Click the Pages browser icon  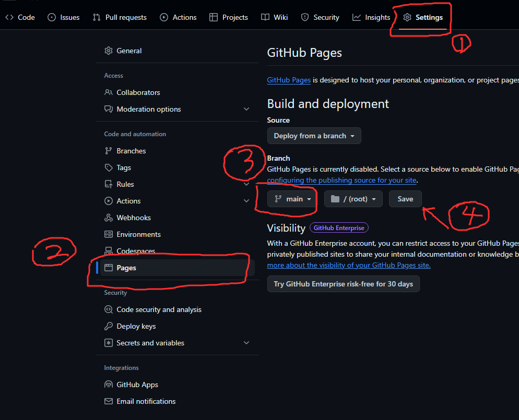[x=109, y=268]
